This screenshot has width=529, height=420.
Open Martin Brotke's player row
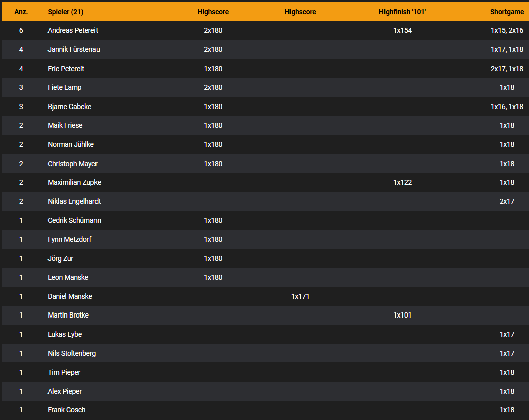tap(68, 315)
